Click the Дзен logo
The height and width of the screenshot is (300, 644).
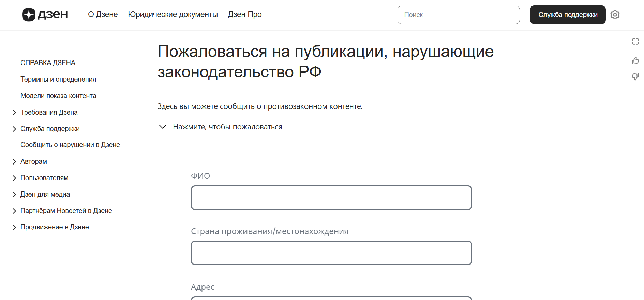(45, 15)
